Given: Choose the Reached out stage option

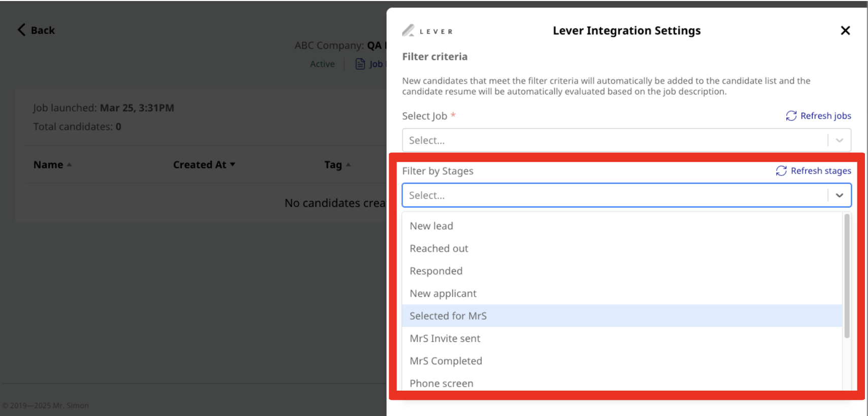Looking at the screenshot, I should click(x=622, y=249).
